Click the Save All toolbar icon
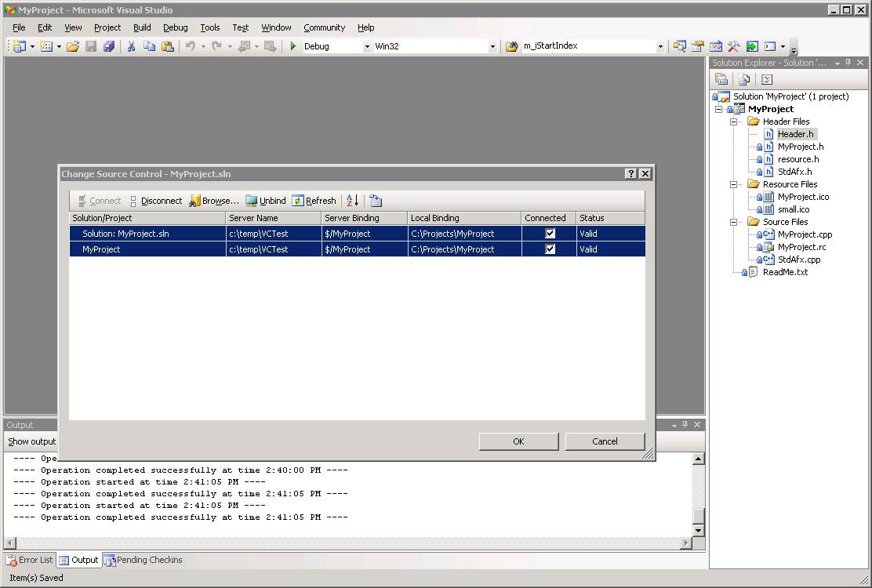 (x=109, y=46)
